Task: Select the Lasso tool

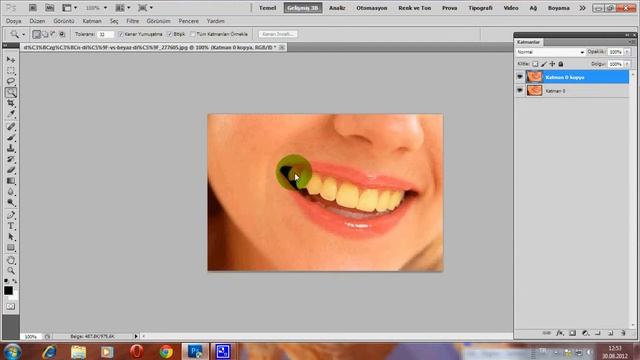Action: 11,81
